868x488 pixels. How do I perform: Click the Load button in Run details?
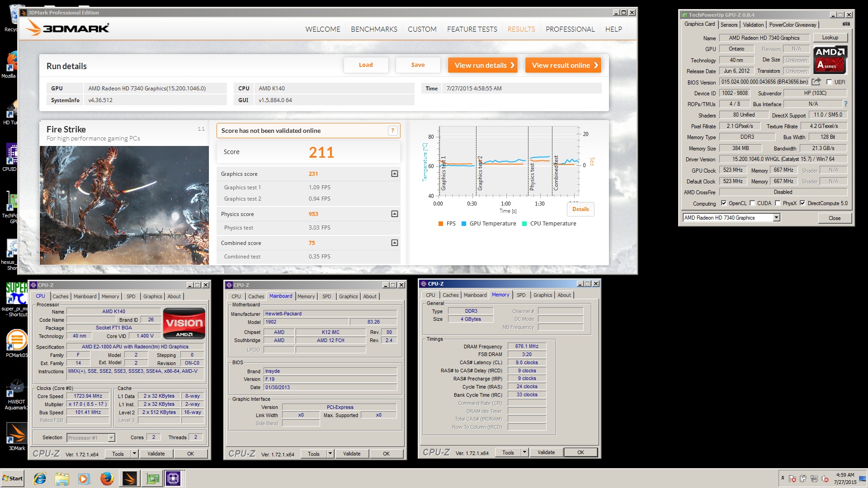tap(366, 65)
